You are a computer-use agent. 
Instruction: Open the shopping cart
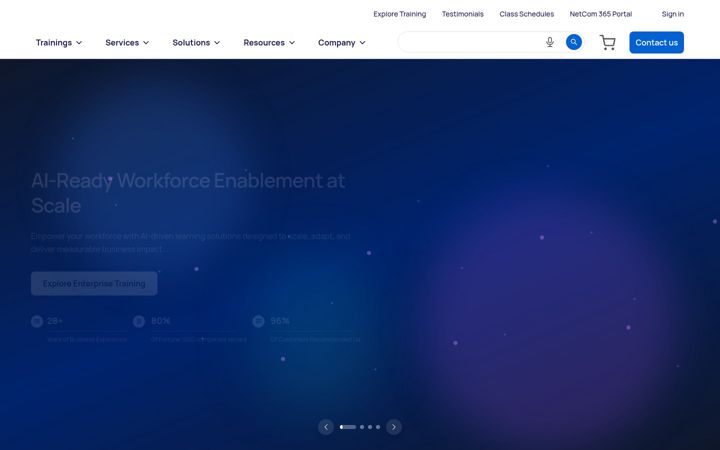click(x=608, y=43)
